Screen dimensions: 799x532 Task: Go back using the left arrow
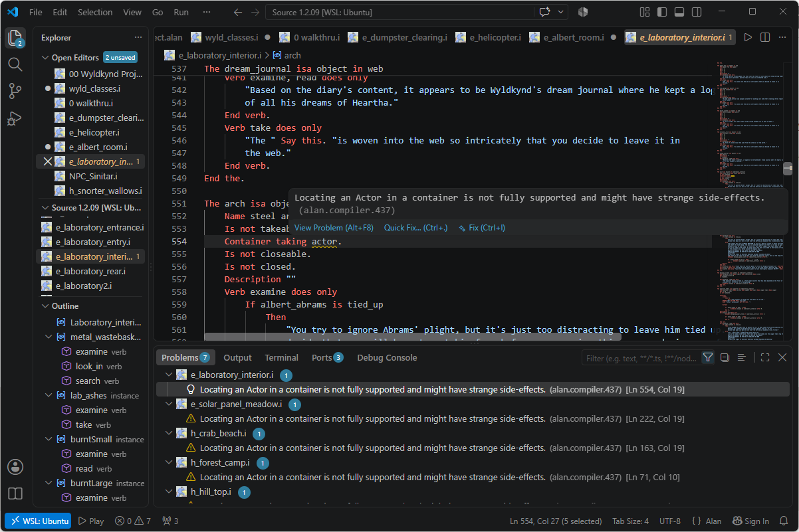238,12
